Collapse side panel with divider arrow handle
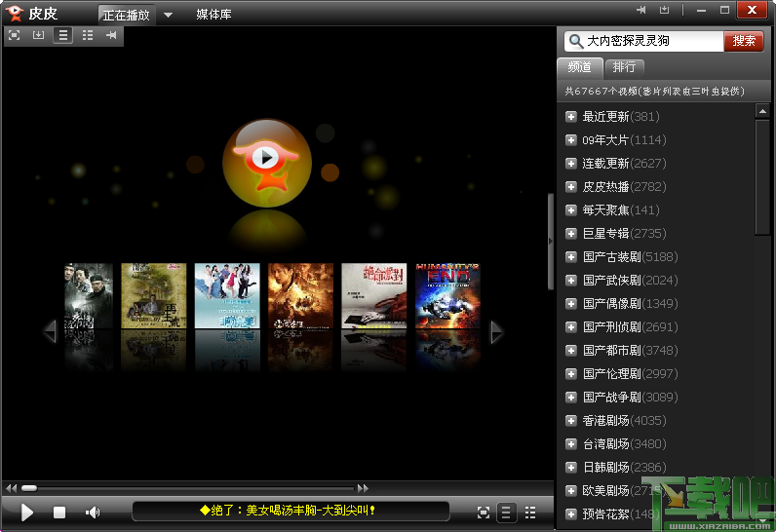 pyautogui.click(x=551, y=242)
